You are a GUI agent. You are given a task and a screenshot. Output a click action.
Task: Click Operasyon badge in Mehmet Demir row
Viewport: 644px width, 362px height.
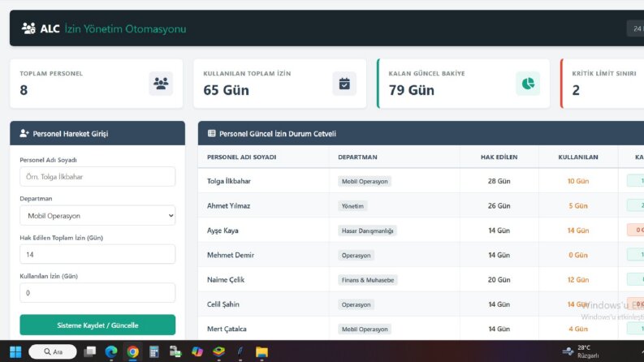[x=356, y=256]
